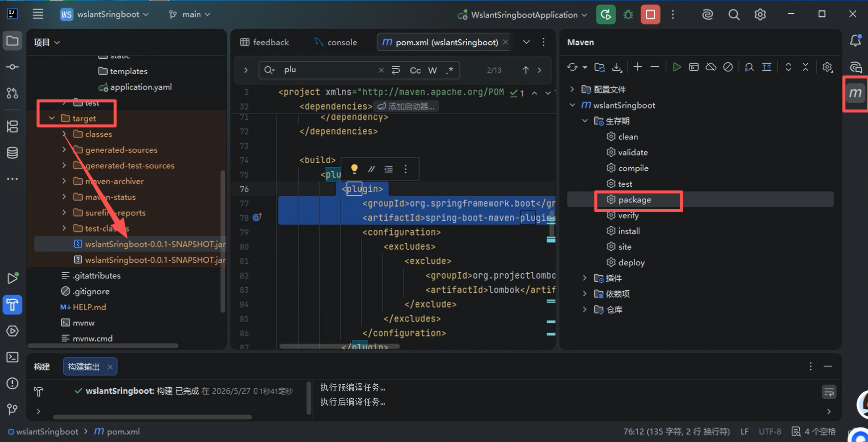Open the Git tool window
Screen dimensions: 868x442
(x=12, y=409)
